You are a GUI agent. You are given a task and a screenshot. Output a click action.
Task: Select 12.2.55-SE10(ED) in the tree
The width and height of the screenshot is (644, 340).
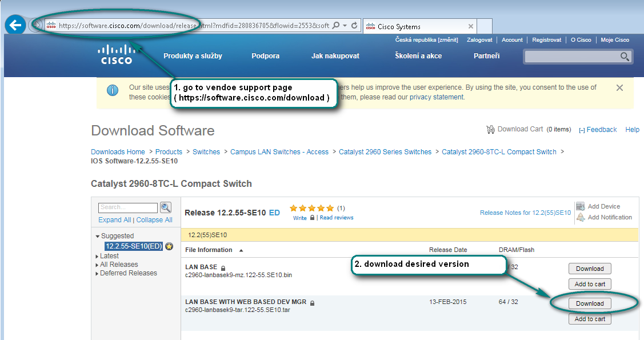[134, 246]
